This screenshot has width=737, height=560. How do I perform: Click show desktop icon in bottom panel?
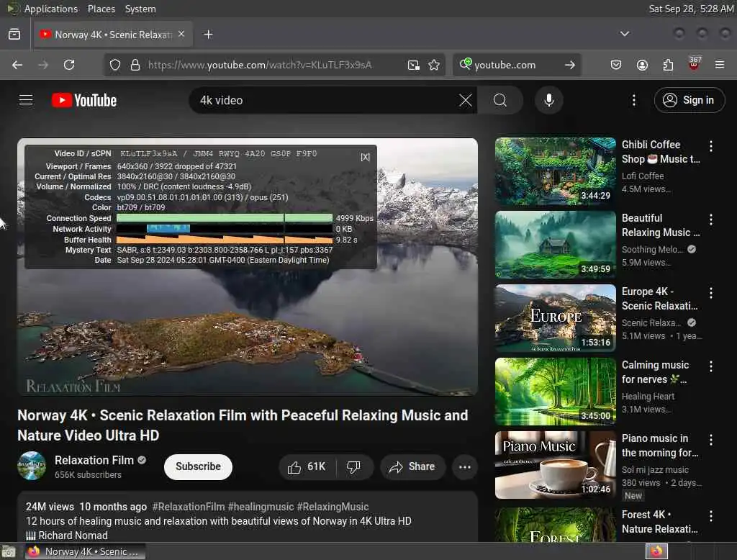pyautogui.click(x=9, y=551)
